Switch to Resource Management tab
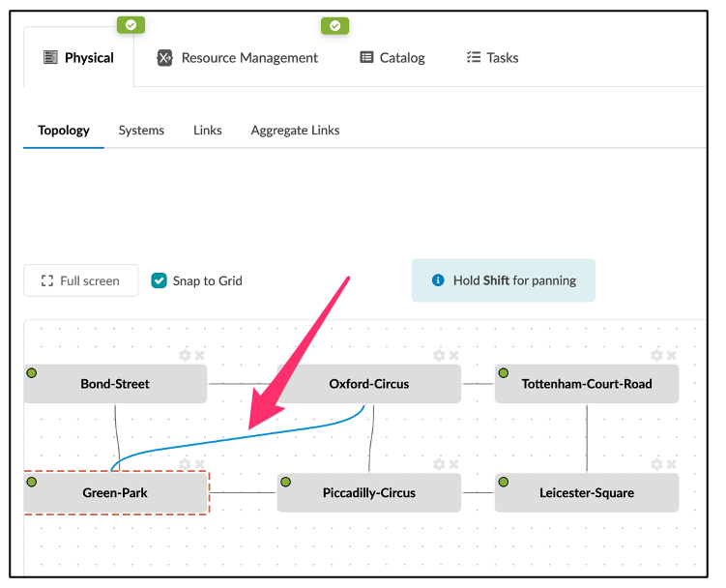Viewport: 726px width, 588px height. [x=238, y=58]
